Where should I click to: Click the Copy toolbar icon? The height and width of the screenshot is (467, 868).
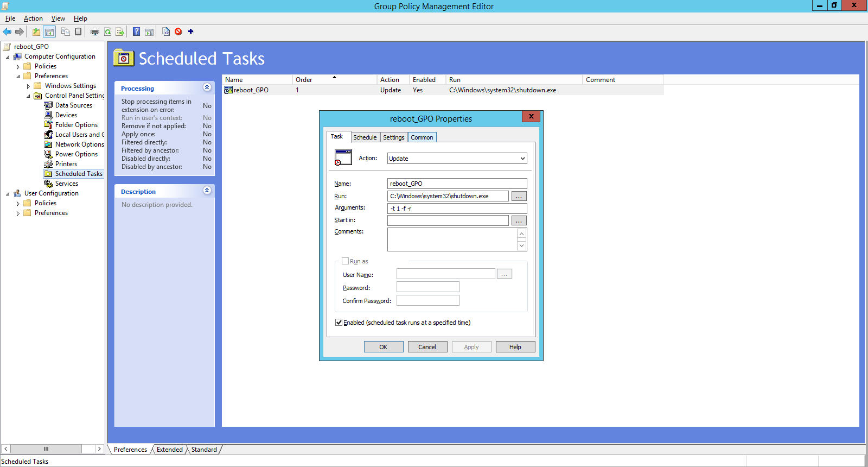coord(66,31)
